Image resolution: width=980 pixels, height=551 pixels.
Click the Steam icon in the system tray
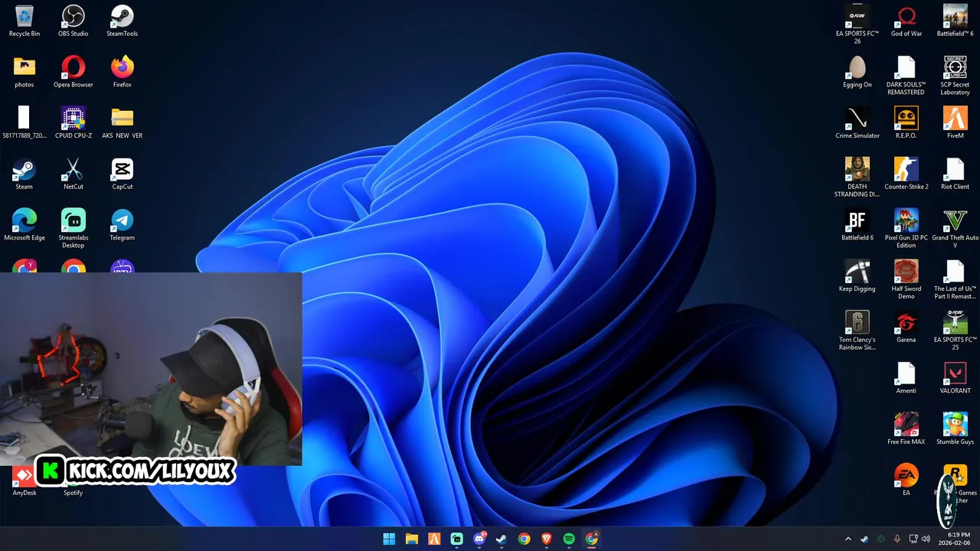pos(864,539)
